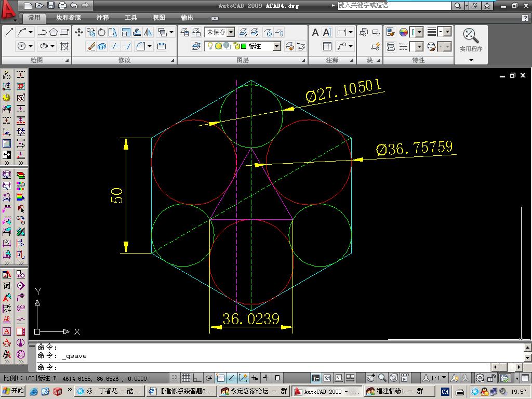Toggle Grid display in status bar
This screenshot has width=532, height=399.
pos(185,378)
